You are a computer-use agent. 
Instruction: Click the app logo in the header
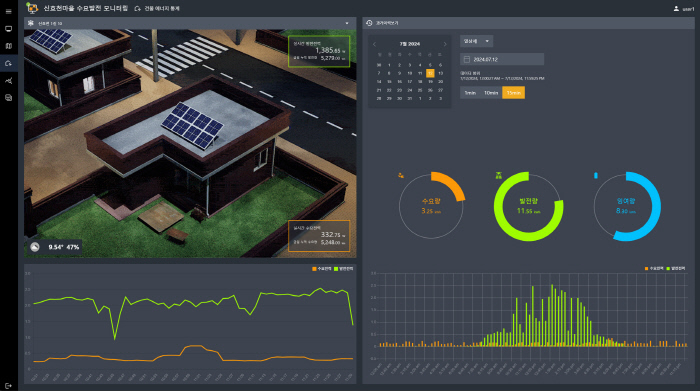tap(32, 8)
